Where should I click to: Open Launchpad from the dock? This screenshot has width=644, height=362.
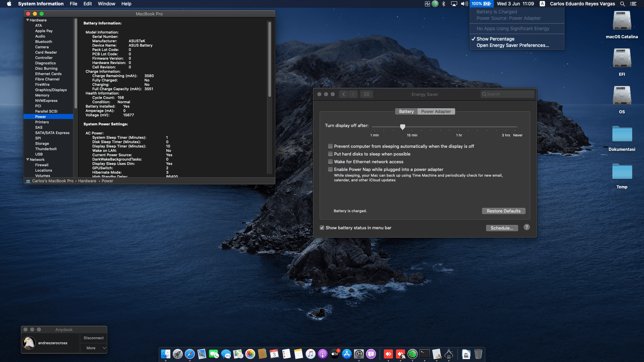(178, 354)
